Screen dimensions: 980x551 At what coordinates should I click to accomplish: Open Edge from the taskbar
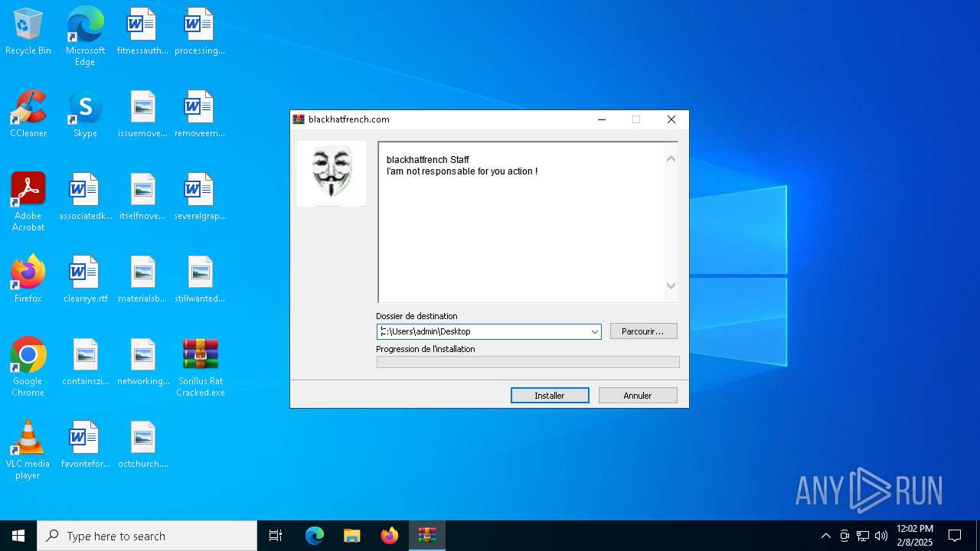tap(315, 536)
